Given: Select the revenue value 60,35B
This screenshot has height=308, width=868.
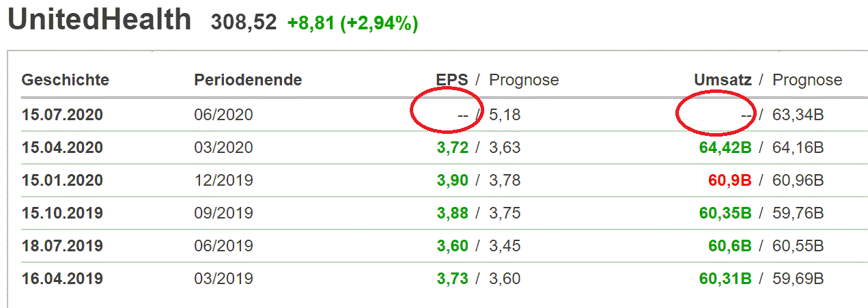Looking at the screenshot, I should point(725,213).
